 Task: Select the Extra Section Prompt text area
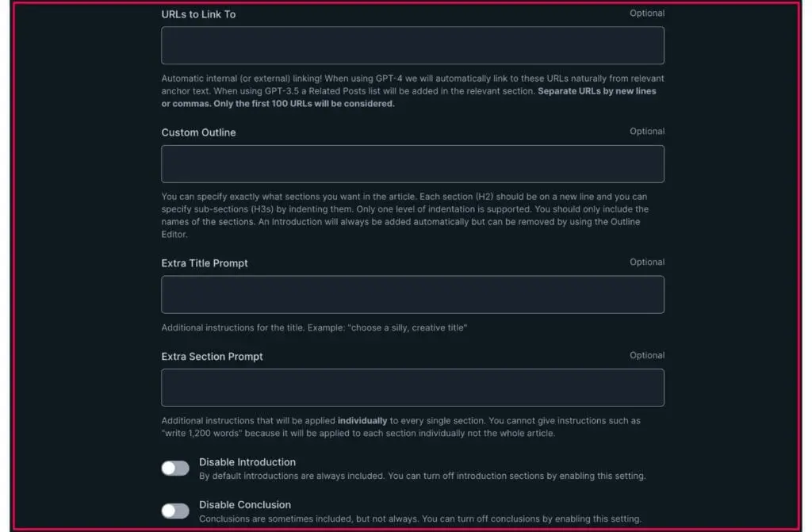click(x=412, y=388)
